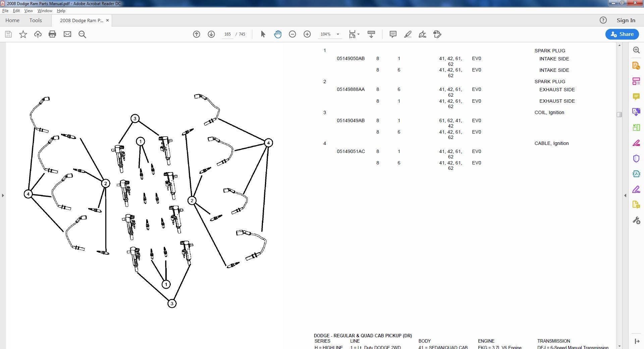Activate the arrow Selection tool

[263, 34]
